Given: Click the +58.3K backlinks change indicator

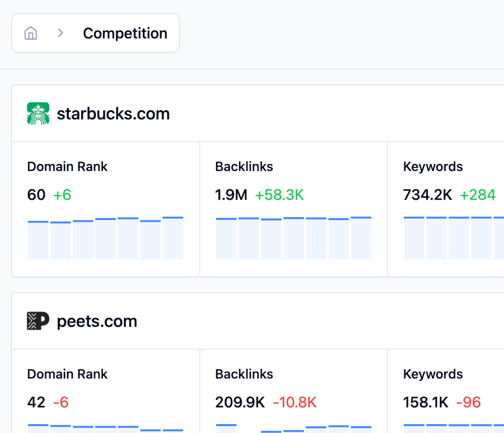Looking at the screenshot, I should pyautogui.click(x=279, y=195).
